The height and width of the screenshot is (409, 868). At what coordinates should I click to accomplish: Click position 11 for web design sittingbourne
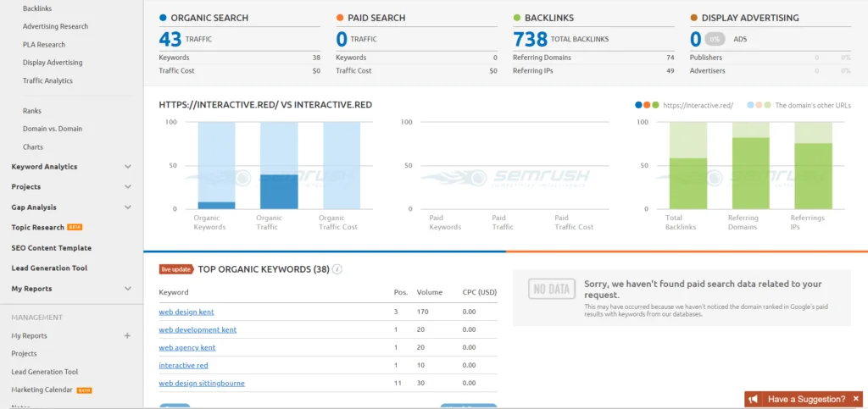tap(397, 383)
